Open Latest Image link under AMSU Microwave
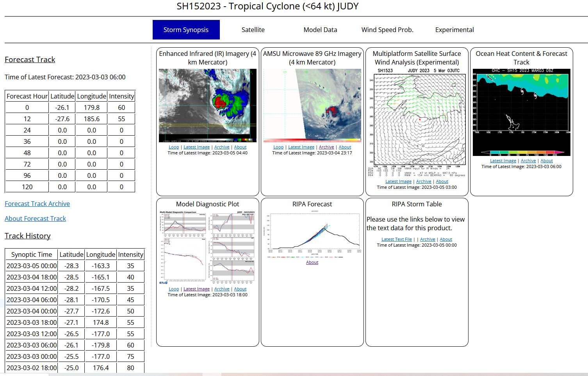The height and width of the screenshot is (376, 588). (x=301, y=147)
